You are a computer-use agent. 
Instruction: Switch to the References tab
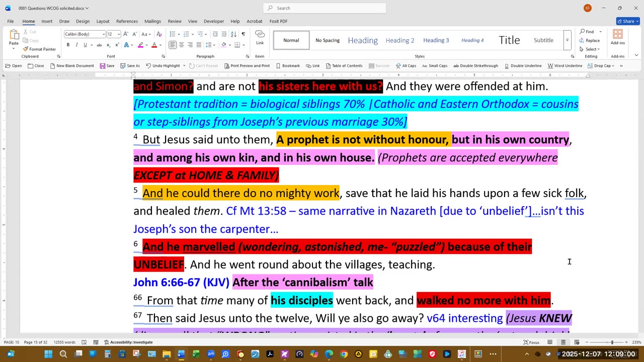pos(127,21)
